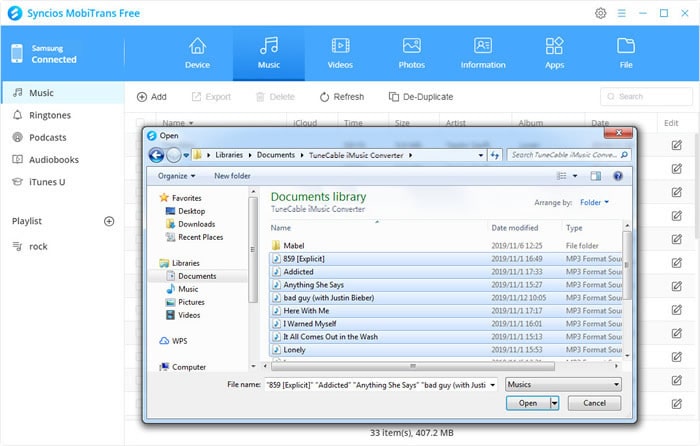
Task: Select It All Comes Out in the Wash
Action: [x=446, y=337]
